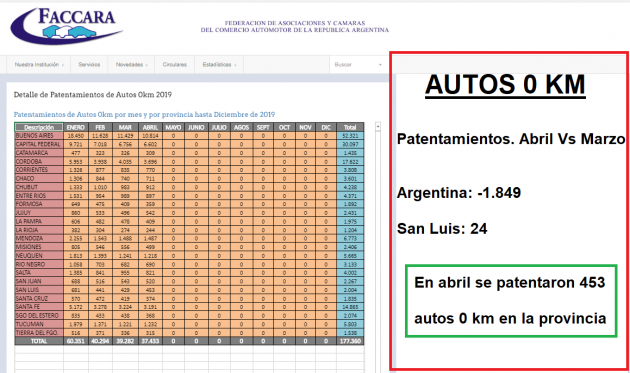Select the BUENOS AIRES row label
The width and height of the screenshot is (630, 373).
coord(39,136)
